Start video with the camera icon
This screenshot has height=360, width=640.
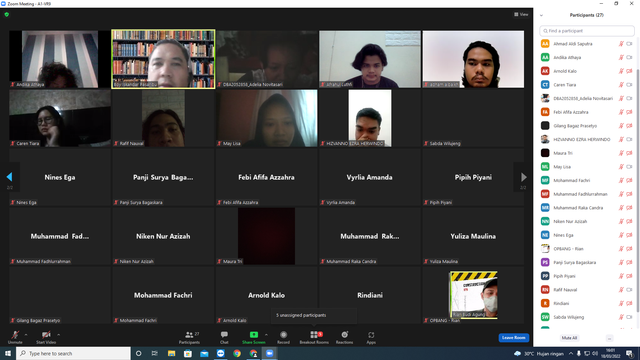46,335
